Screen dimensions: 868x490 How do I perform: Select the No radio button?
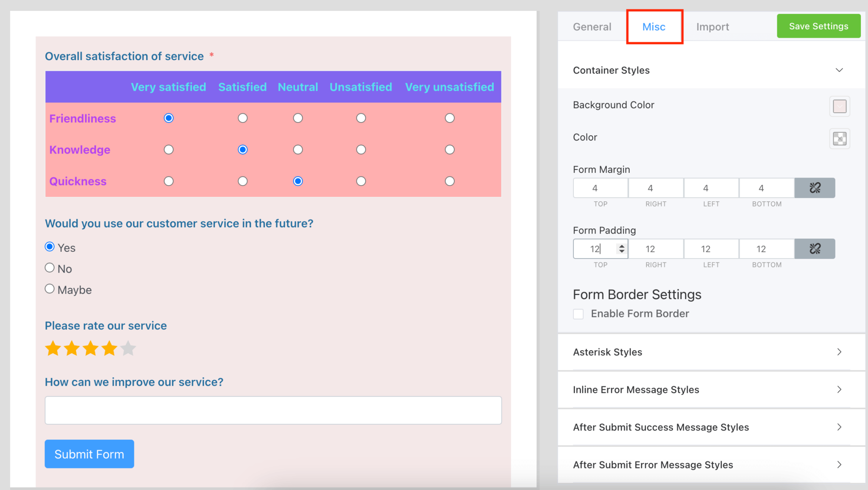coord(49,267)
